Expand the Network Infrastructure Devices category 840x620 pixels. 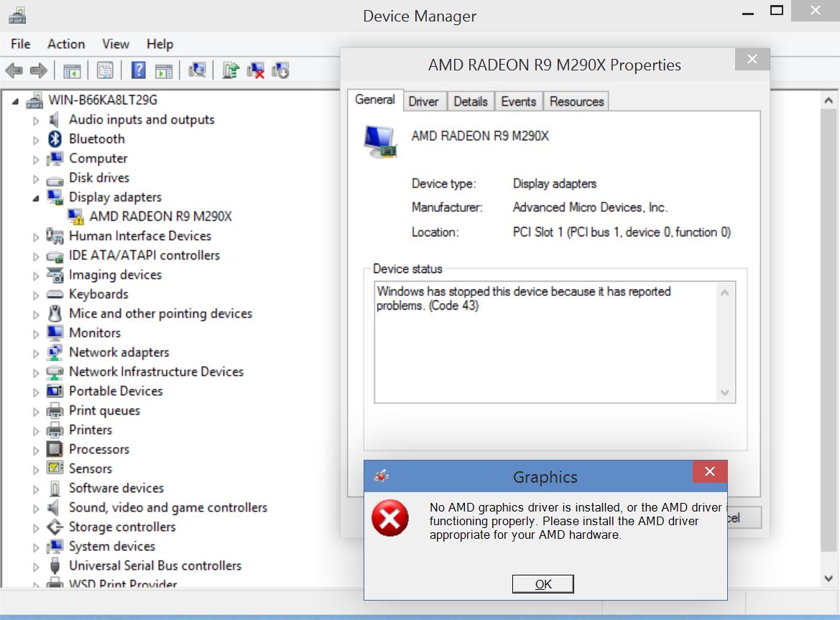pyautogui.click(x=36, y=373)
